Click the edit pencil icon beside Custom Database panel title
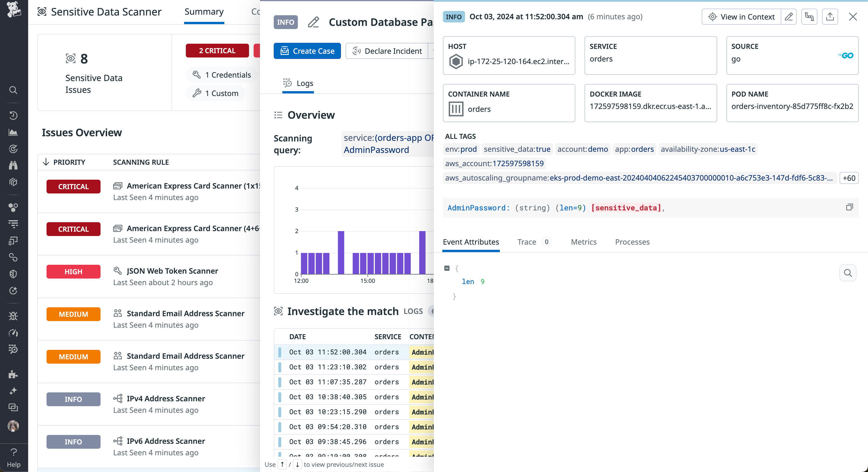The image size is (868, 472). [313, 22]
